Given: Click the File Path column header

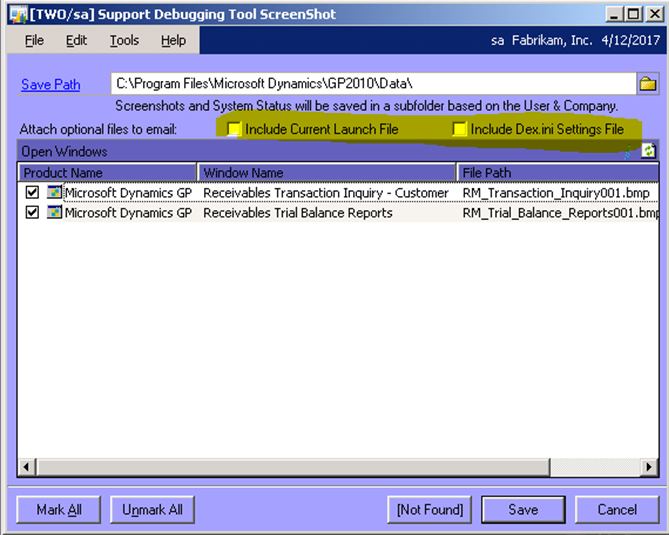Looking at the screenshot, I should point(558,173).
